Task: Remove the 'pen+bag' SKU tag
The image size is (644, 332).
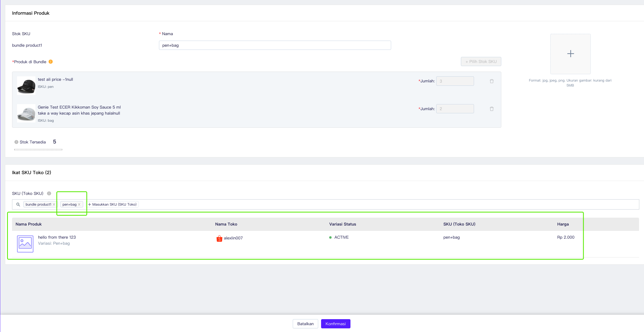Action: (x=79, y=205)
